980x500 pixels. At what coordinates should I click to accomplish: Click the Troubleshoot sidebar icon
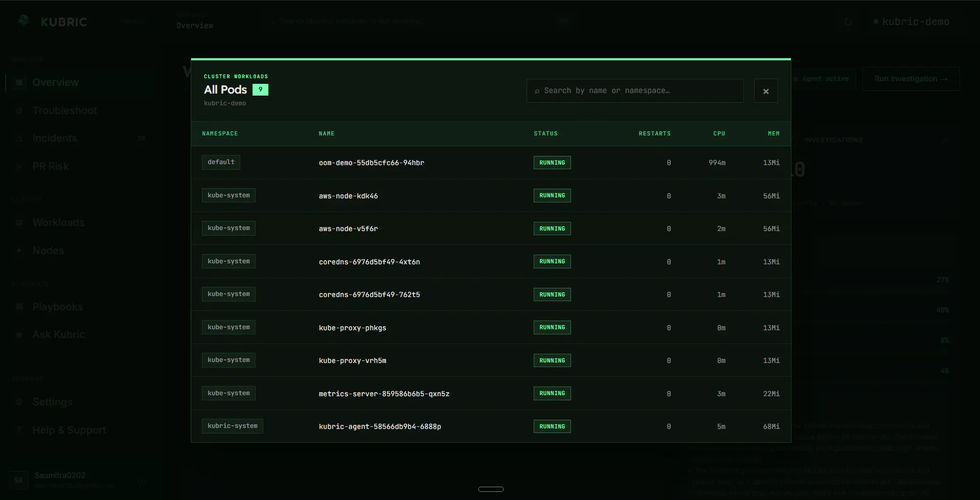coord(19,110)
